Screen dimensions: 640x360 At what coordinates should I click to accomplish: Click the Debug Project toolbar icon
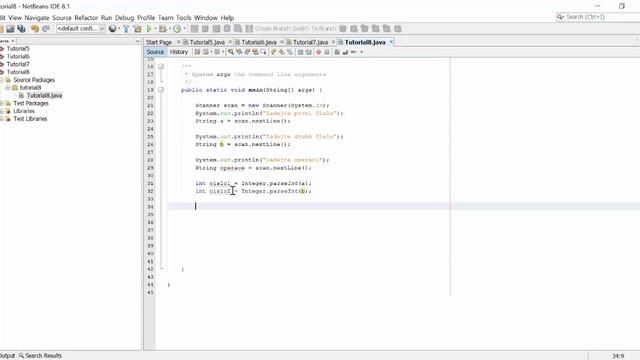tap(162, 29)
